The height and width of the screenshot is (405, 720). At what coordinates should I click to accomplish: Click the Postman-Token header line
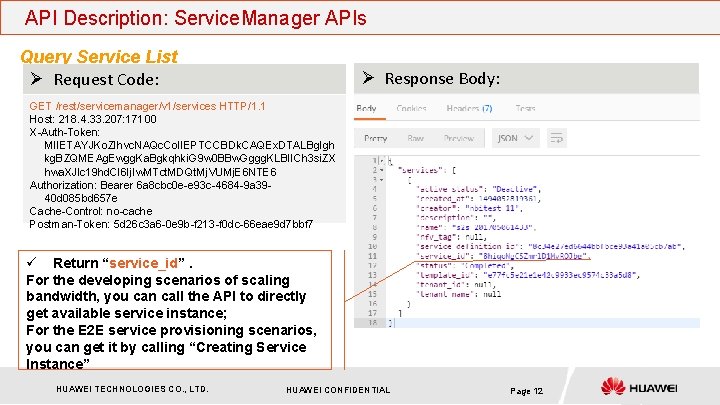171,225
